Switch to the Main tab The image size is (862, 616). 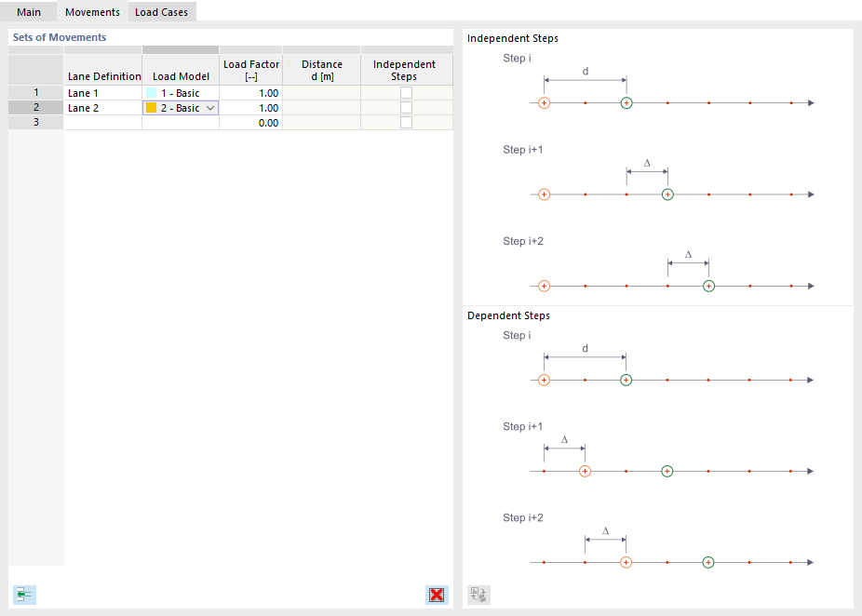pos(29,12)
